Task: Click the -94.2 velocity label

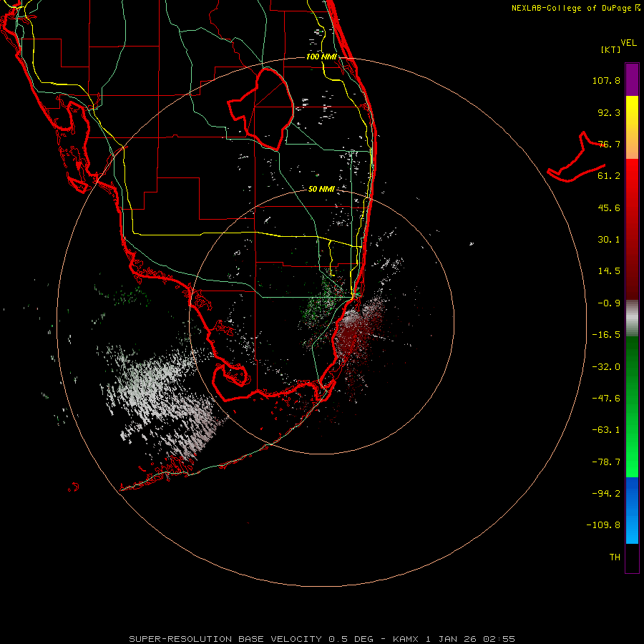Action: point(606,494)
